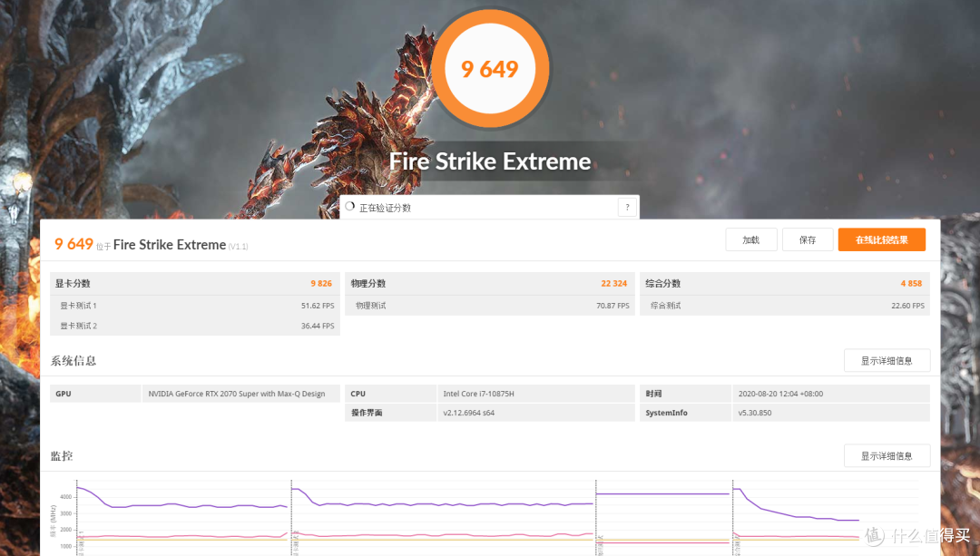Select the 显卡分数 9 826 header row
The width and height of the screenshot is (980, 556).
pyautogui.click(x=195, y=284)
